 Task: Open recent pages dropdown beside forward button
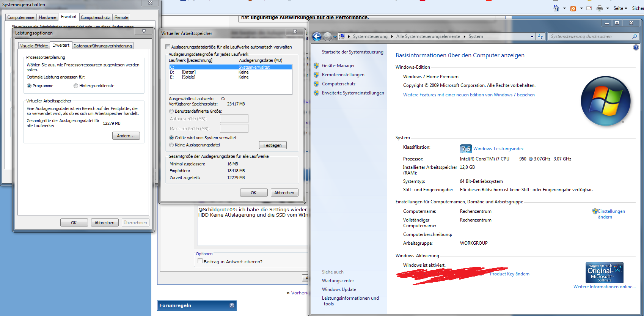pos(335,37)
